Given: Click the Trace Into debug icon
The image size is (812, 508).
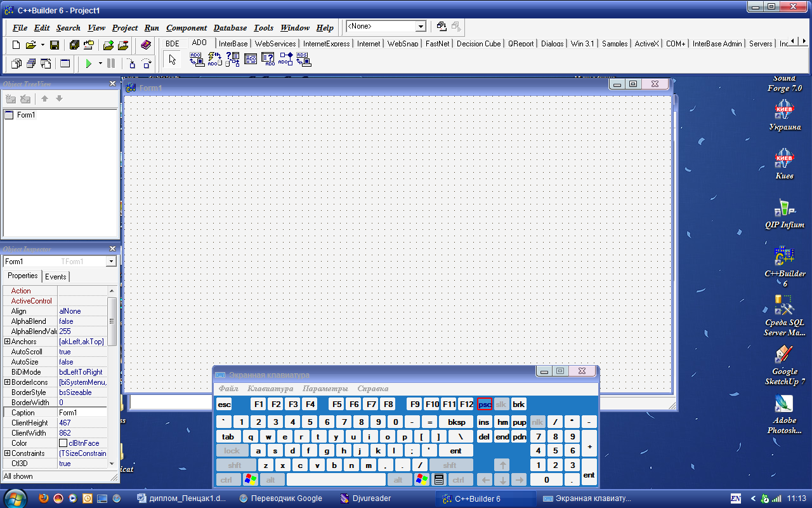Looking at the screenshot, I should pyautogui.click(x=131, y=63).
